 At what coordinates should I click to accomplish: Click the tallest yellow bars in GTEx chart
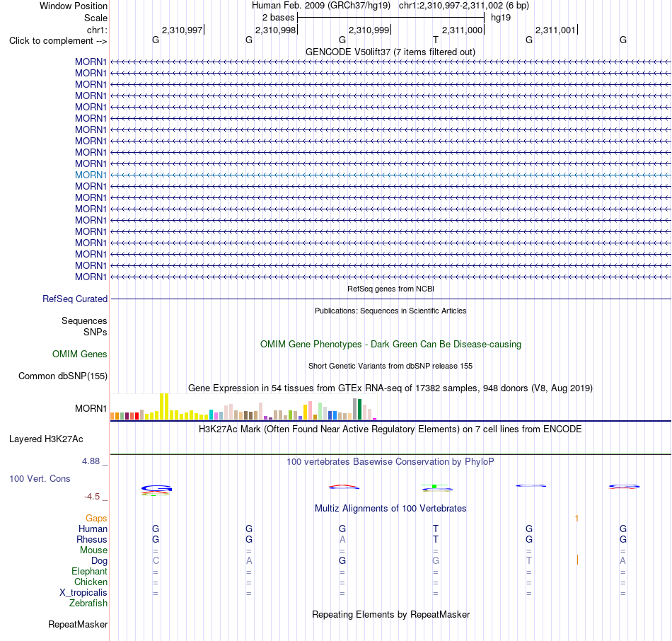coord(164,407)
